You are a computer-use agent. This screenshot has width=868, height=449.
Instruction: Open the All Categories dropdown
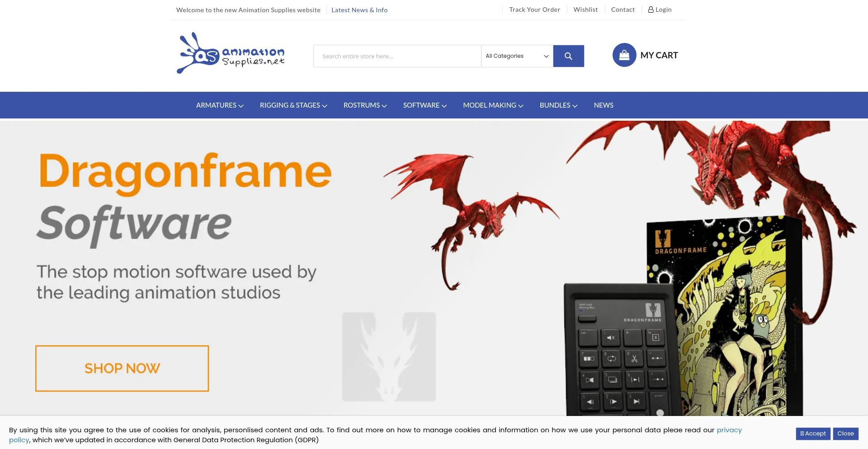(517, 56)
